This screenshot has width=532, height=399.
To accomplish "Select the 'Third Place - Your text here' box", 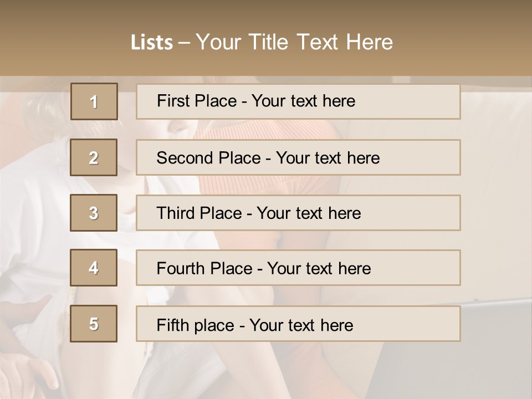I will point(298,213).
